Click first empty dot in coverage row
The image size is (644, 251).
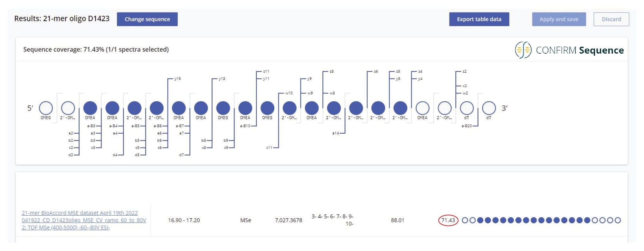point(465,220)
